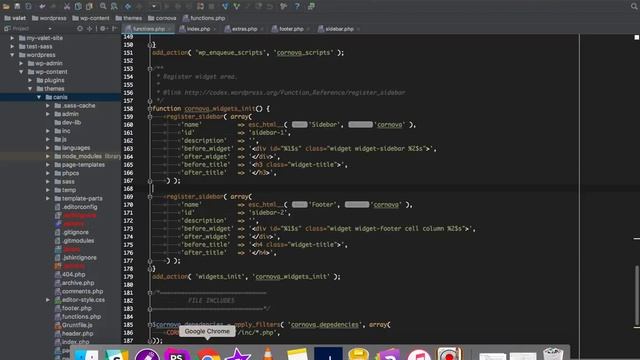Open PhpStorm icon in the Dock
Screen dimensions: 640x360
176,354
